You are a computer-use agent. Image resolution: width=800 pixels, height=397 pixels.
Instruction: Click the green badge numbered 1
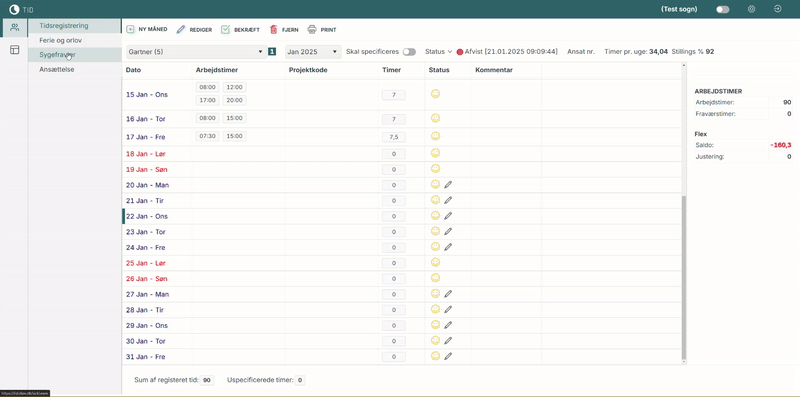point(272,52)
